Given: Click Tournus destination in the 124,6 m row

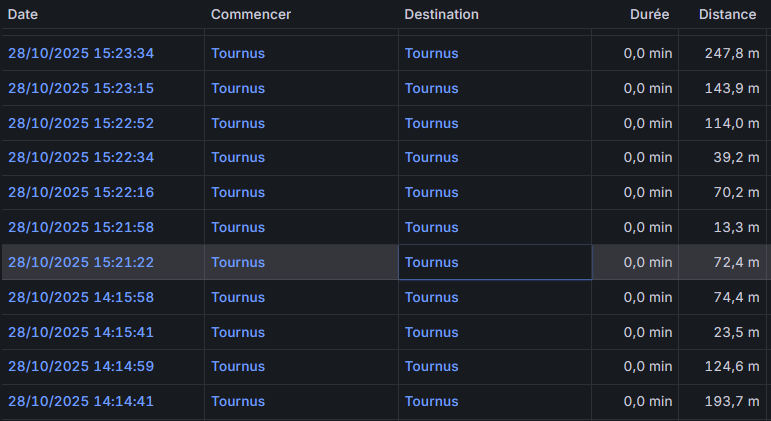Looking at the screenshot, I should 431,366.
